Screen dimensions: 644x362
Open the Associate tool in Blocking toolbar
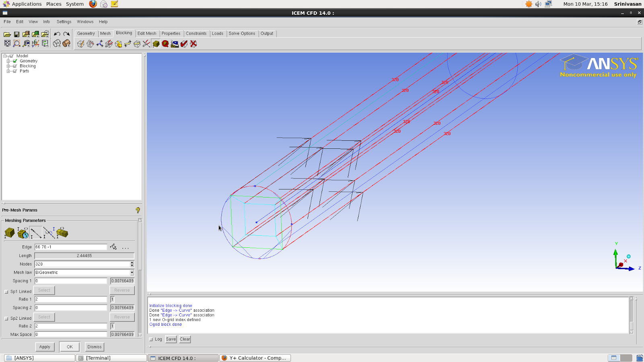click(x=118, y=44)
